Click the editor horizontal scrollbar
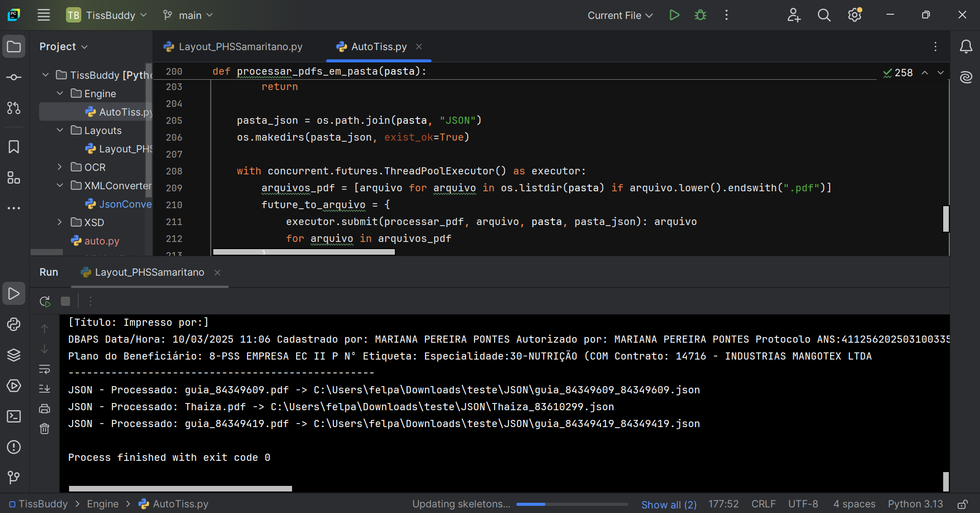This screenshot has height=513, width=980. 304,252
